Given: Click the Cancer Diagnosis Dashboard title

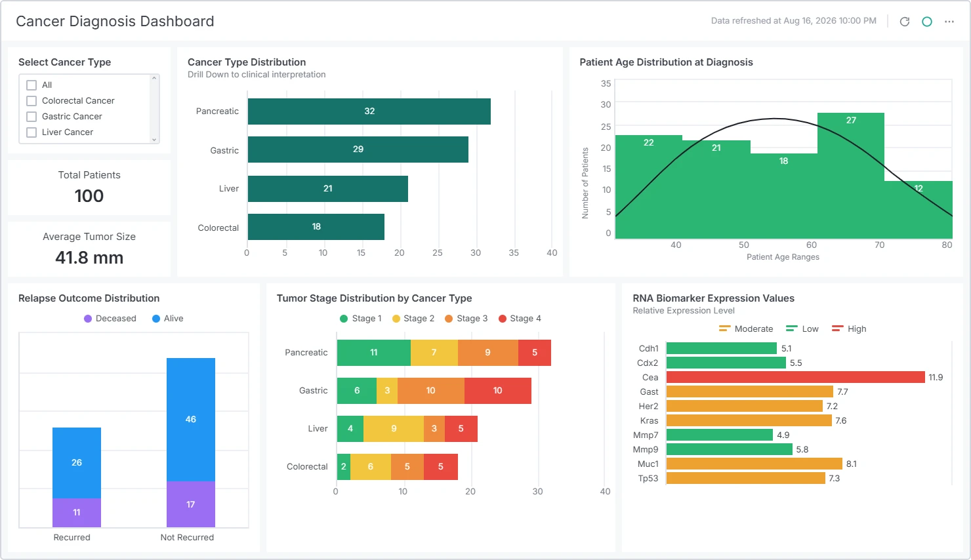Looking at the screenshot, I should [115, 22].
